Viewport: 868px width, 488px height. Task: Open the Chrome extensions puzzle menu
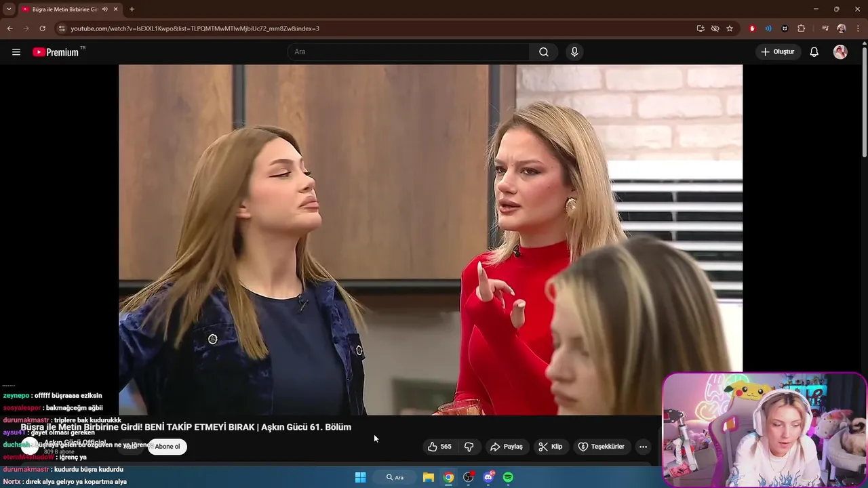[802, 28]
